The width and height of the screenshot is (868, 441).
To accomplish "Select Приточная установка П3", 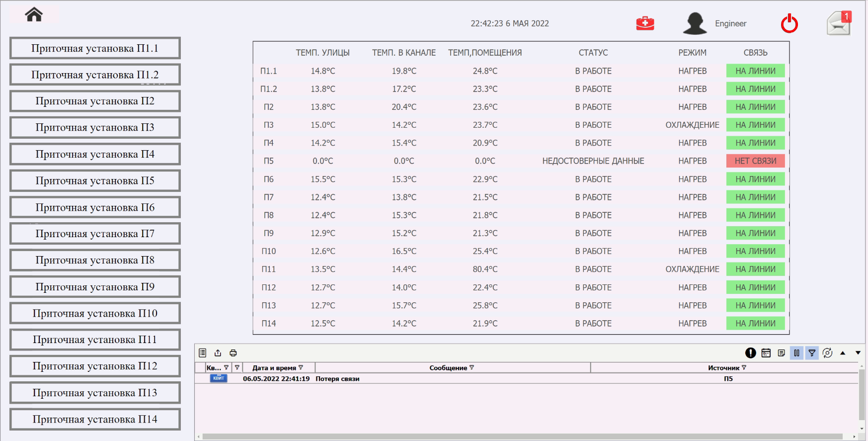I will pyautogui.click(x=95, y=127).
